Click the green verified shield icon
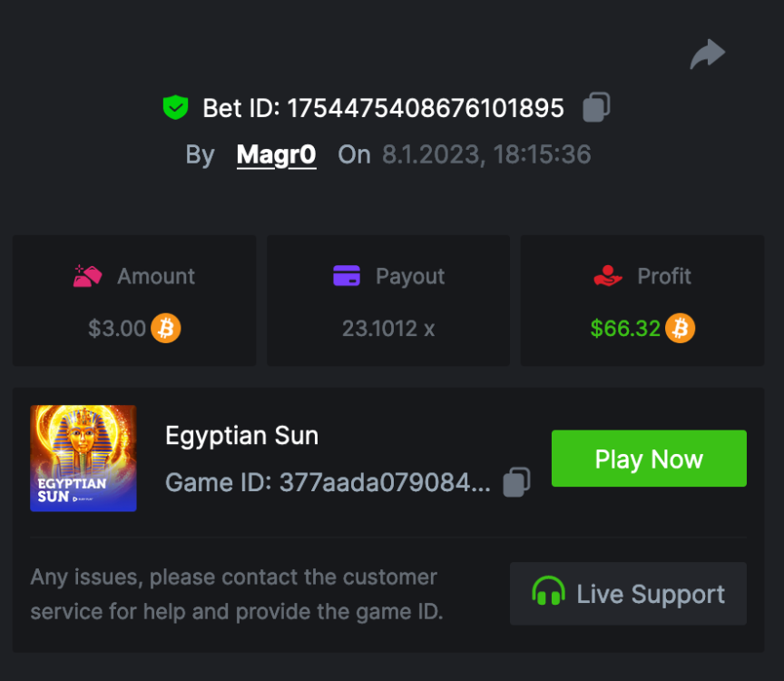 point(175,108)
